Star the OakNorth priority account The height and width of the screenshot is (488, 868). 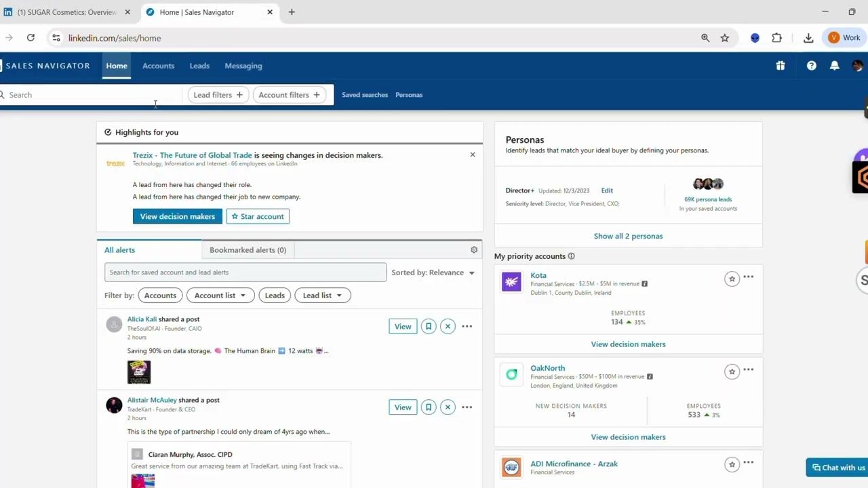[x=732, y=371]
